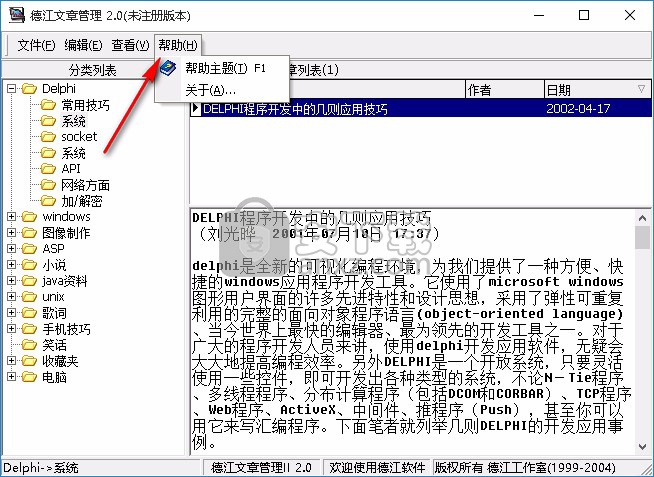The height and width of the screenshot is (477, 654).
Task: Click the socket folder icon
Action: 48,137
